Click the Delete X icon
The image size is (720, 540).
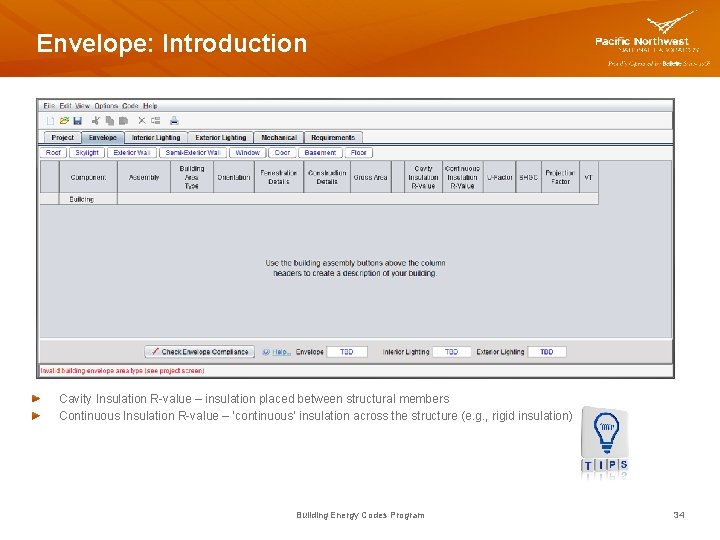point(142,120)
